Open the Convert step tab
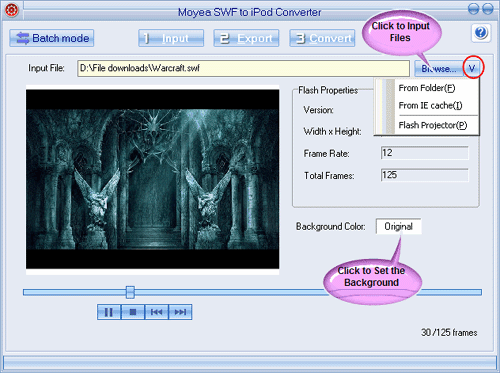Screen dimensions: 500x373 (322, 38)
